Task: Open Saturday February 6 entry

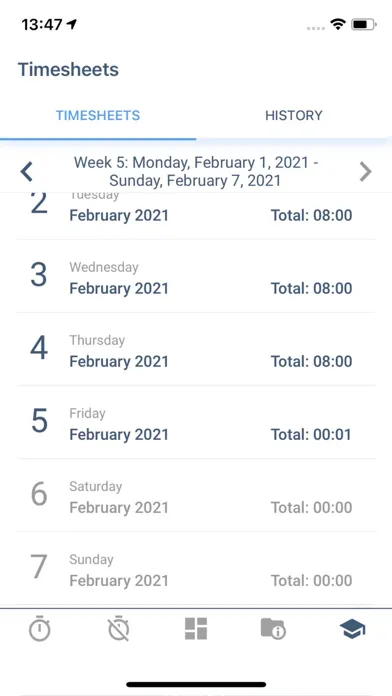Action: [196, 495]
